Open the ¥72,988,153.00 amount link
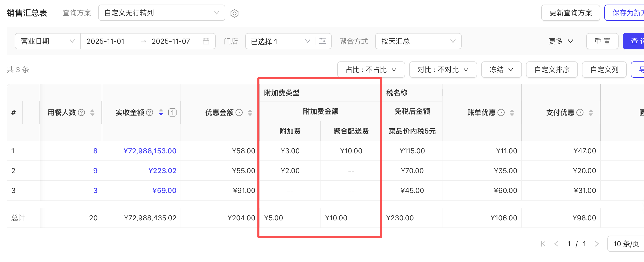Screen dimensions: 644x262 point(150,151)
